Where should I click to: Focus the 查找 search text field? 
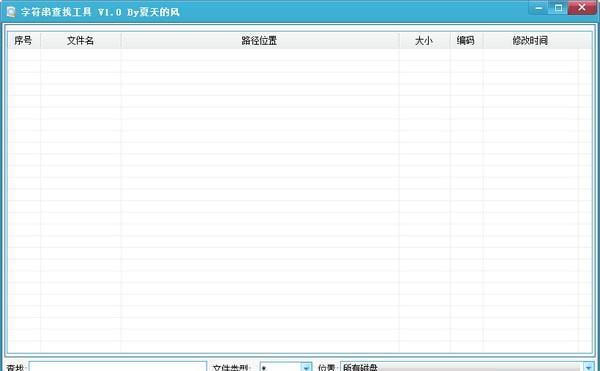[x=118, y=366]
